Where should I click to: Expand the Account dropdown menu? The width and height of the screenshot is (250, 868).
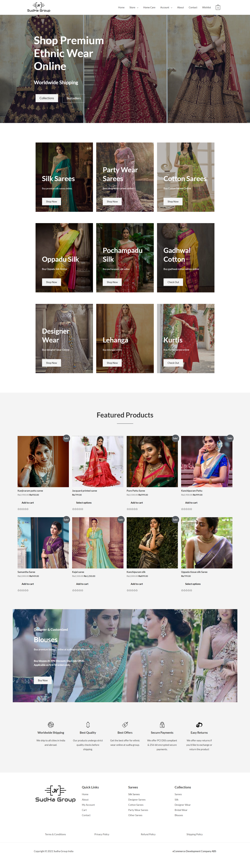tap(166, 7)
